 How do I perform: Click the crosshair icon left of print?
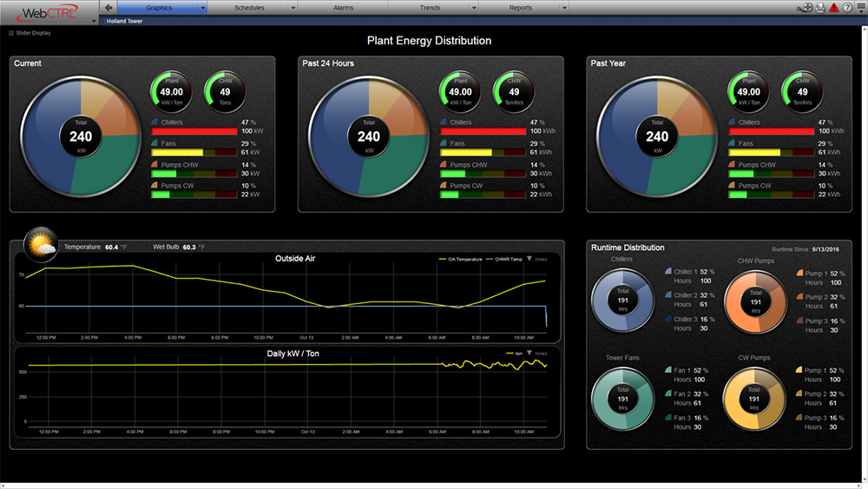(x=806, y=8)
